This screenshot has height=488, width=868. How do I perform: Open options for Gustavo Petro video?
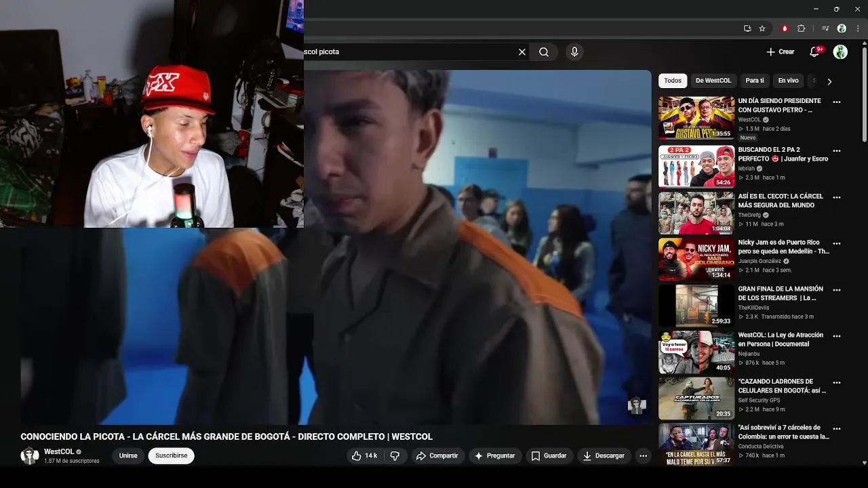click(837, 102)
